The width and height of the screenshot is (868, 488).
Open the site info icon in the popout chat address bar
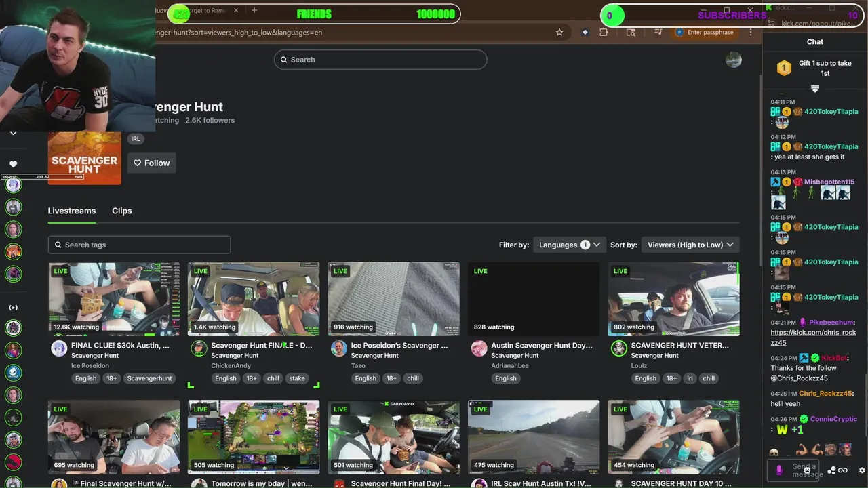click(771, 23)
